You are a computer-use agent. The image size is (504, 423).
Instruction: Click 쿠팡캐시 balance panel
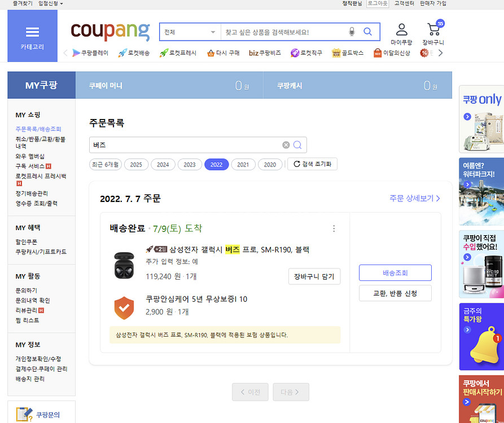(358, 85)
